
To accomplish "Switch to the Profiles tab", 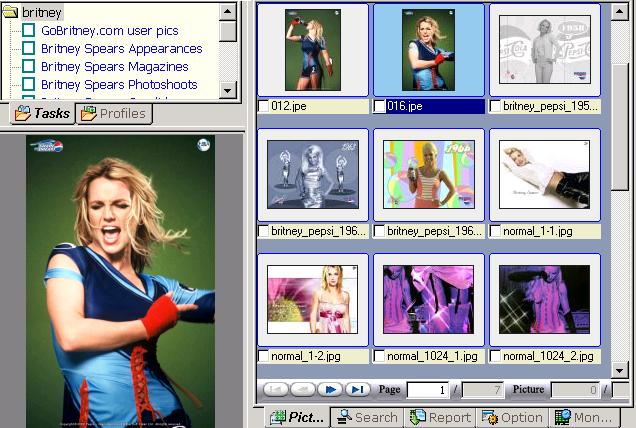I will 114,113.
